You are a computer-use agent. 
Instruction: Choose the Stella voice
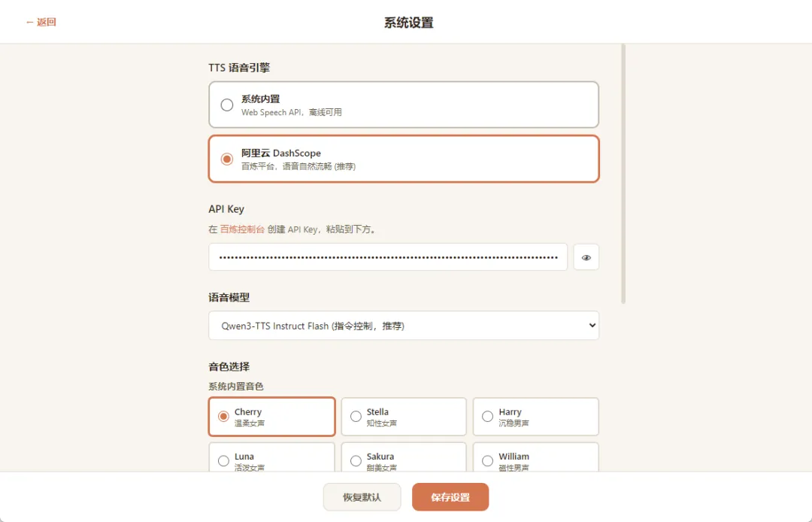click(x=404, y=417)
